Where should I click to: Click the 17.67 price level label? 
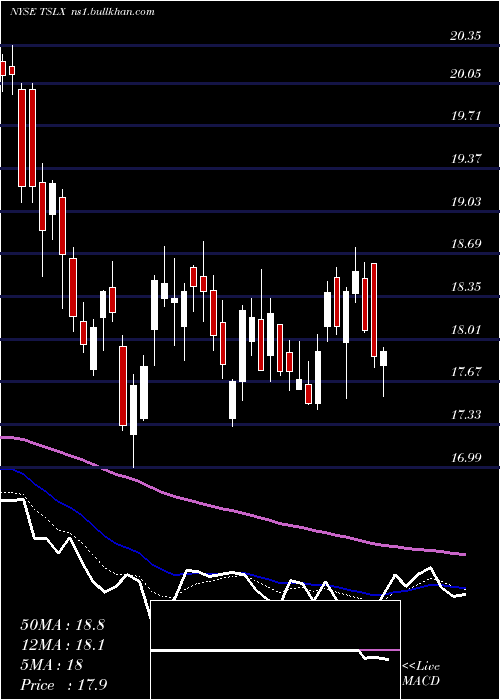(466, 371)
